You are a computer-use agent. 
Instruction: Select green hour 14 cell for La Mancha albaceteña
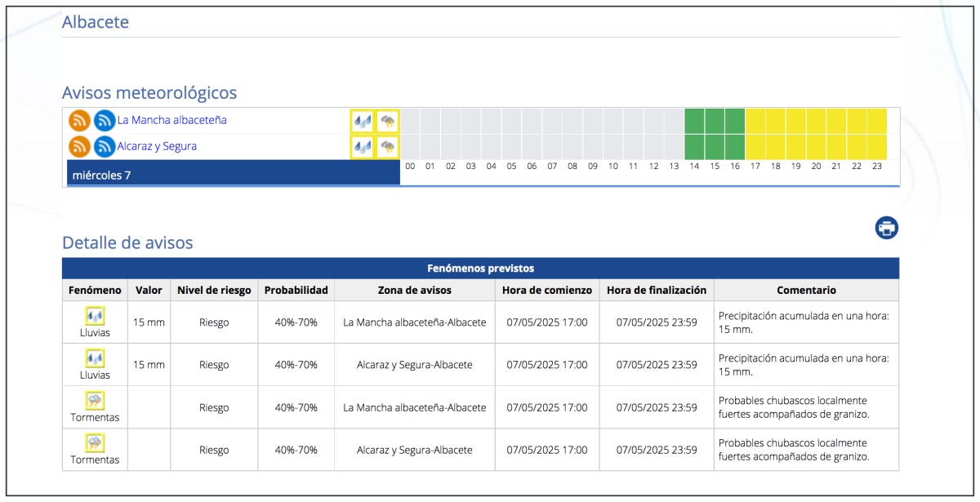click(694, 121)
